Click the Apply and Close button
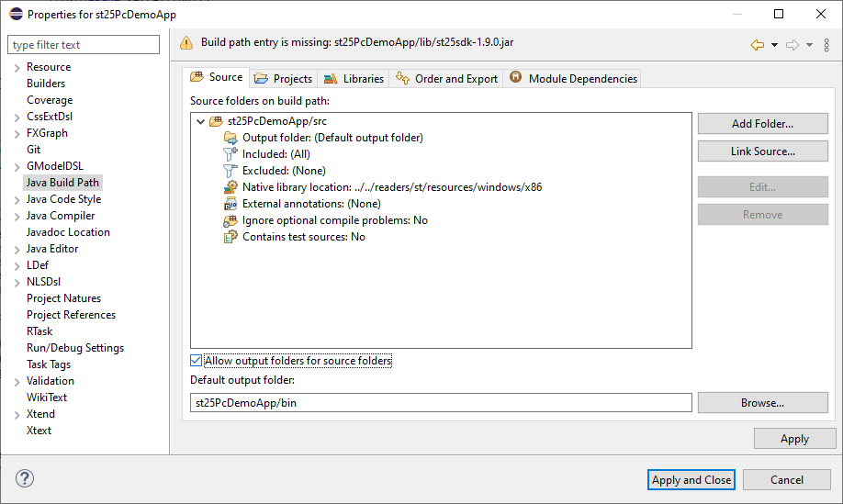 (x=691, y=479)
